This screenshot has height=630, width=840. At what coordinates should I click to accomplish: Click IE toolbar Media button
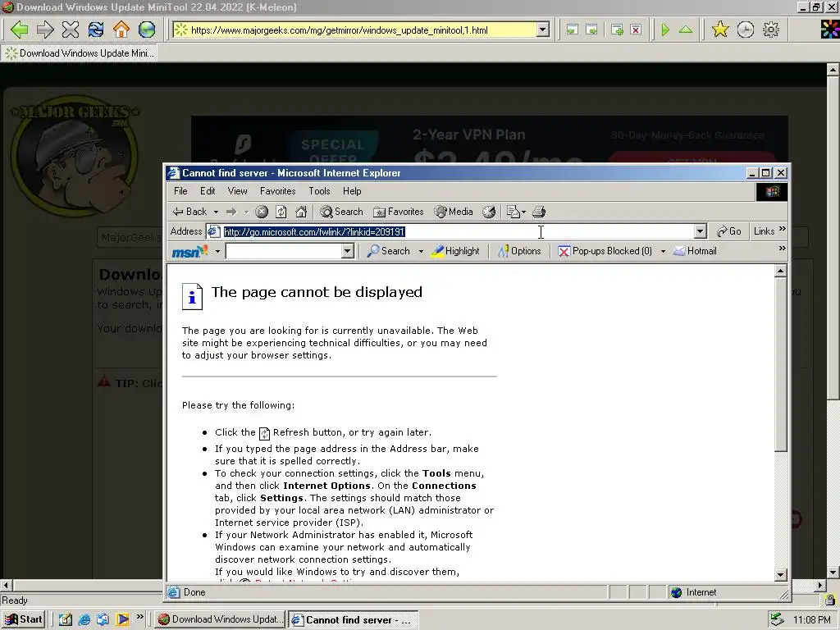[x=454, y=212]
